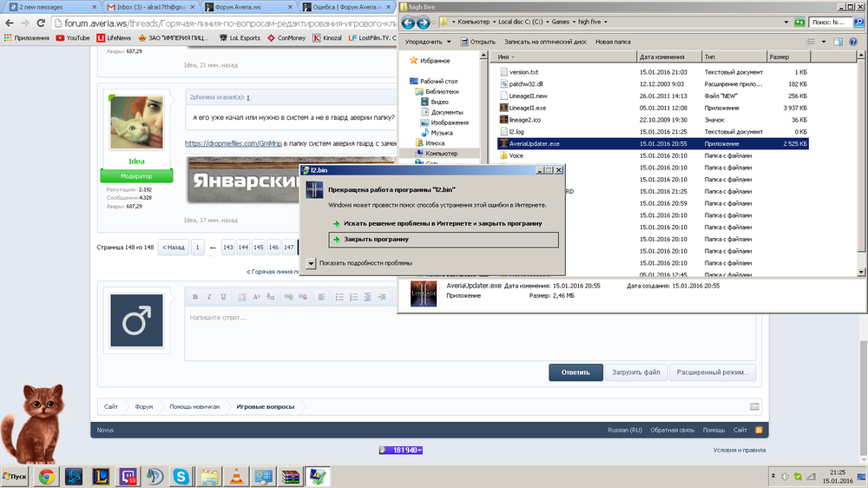Toggle the Italic formatting icon in the editor
Viewport: 868px width, 488px height.
pyautogui.click(x=209, y=297)
